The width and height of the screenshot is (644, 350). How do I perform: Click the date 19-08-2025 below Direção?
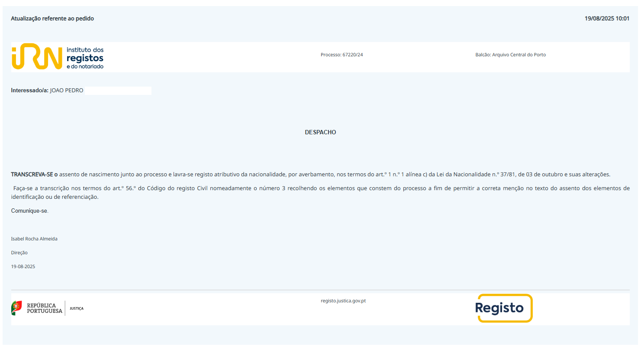tap(23, 266)
